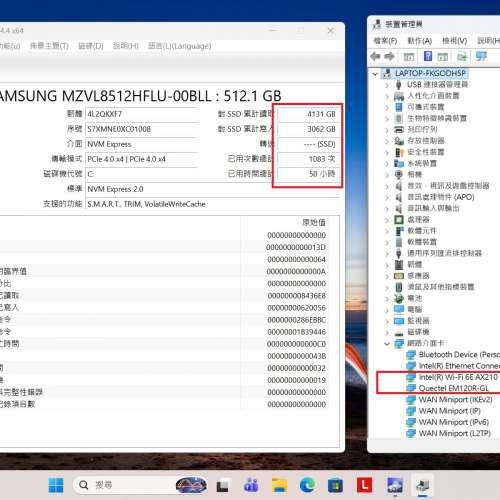The height and width of the screenshot is (500, 500).
Task: Open 說明(H) menu in CrystalDiskInfo
Action: tap(125, 46)
